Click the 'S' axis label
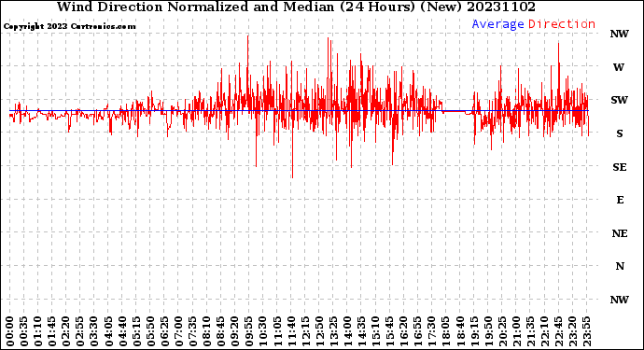Screen dimensions: 644x350 pyautogui.click(x=620, y=133)
